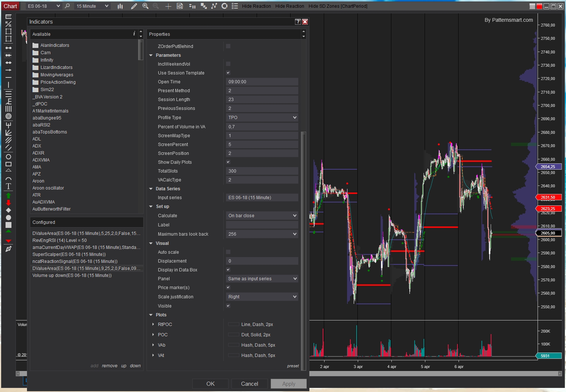Open the ES 06-18 instrument selector
566x392 pixels.
pyautogui.click(x=44, y=6)
